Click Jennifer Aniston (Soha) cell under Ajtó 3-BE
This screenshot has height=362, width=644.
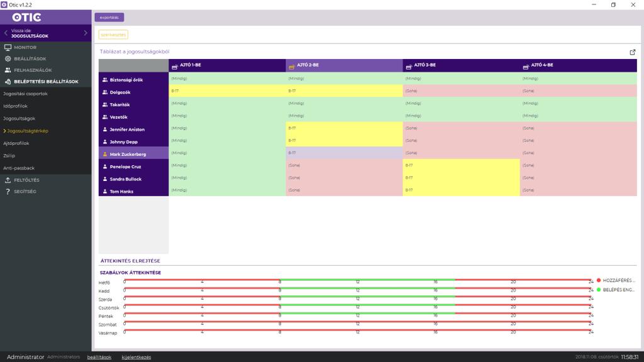461,128
